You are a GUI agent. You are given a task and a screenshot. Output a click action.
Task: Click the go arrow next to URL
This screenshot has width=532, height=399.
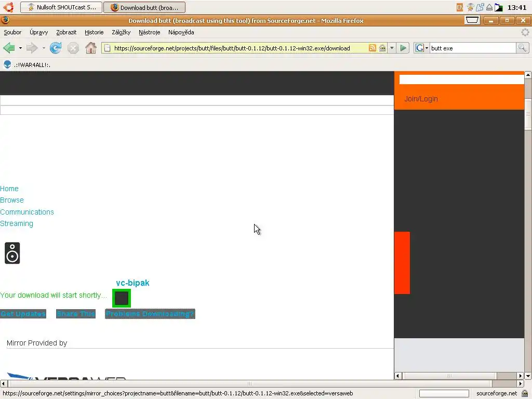(403, 48)
